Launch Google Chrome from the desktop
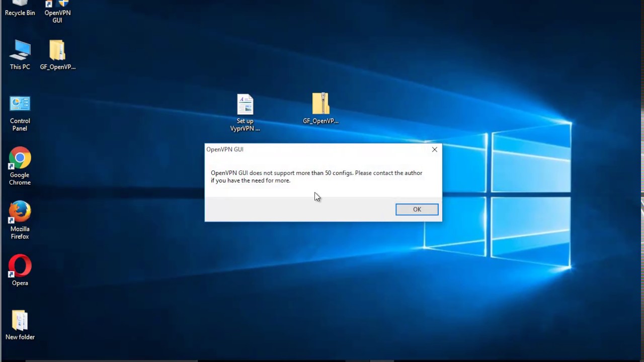 coord(20,167)
